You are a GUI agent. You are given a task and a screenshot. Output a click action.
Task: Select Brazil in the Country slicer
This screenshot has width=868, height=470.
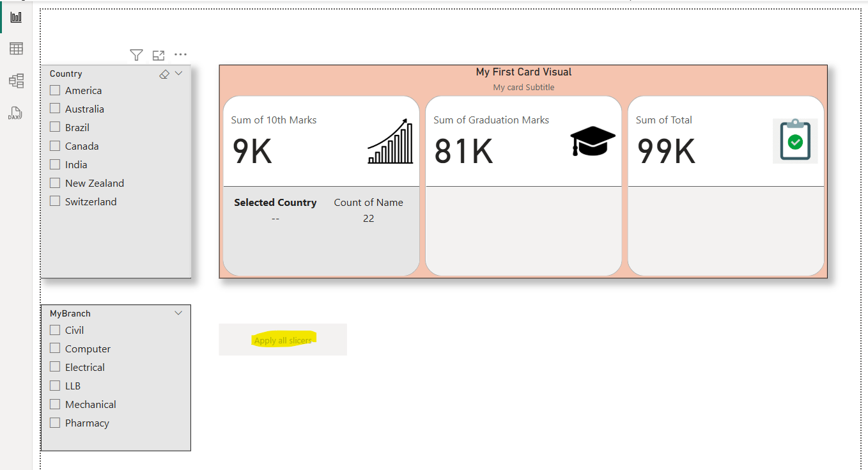click(55, 127)
